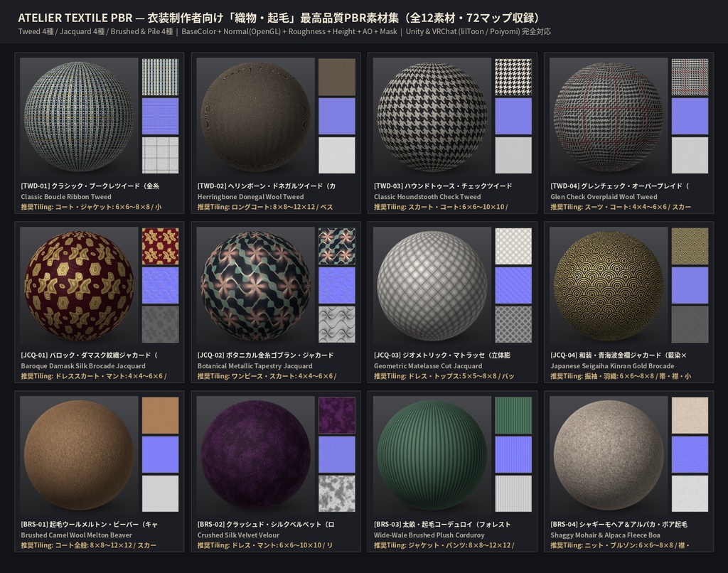Screen dimensions: 728x573
Task: Open the Houndstooth Check Tweed sphere preview
Action: pyautogui.click(x=432, y=116)
